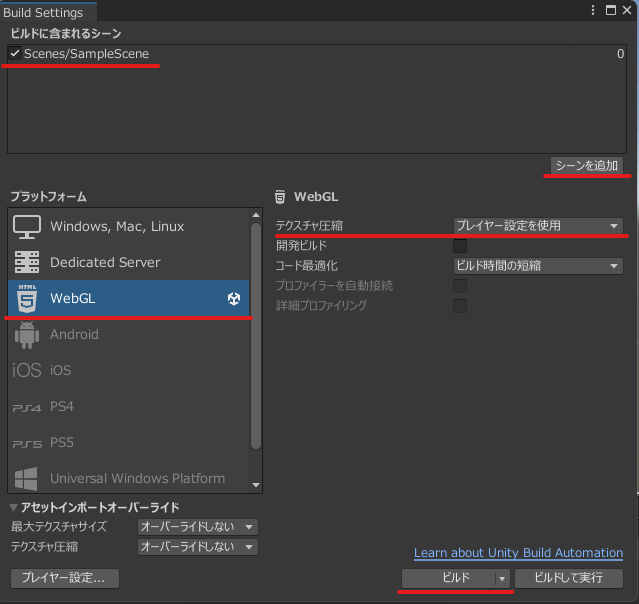Select the WebGL platform label
Image resolution: width=639 pixels, height=604 pixels.
point(73,298)
